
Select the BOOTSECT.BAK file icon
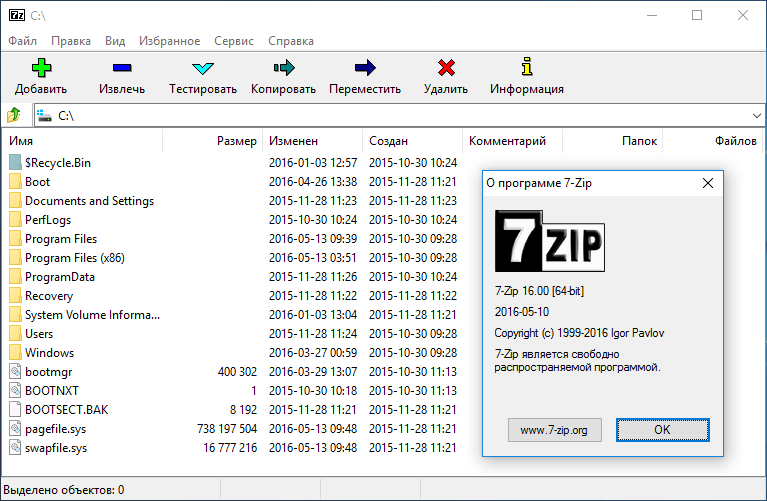[15, 410]
